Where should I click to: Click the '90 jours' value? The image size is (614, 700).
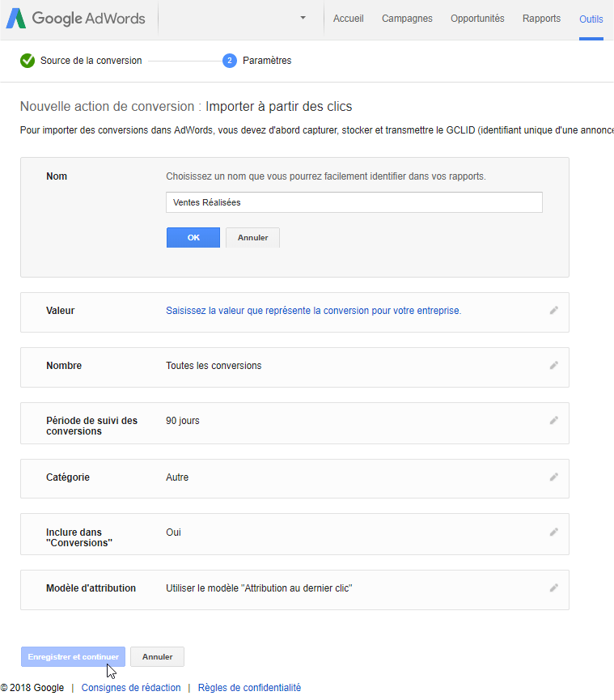point(183,421)
